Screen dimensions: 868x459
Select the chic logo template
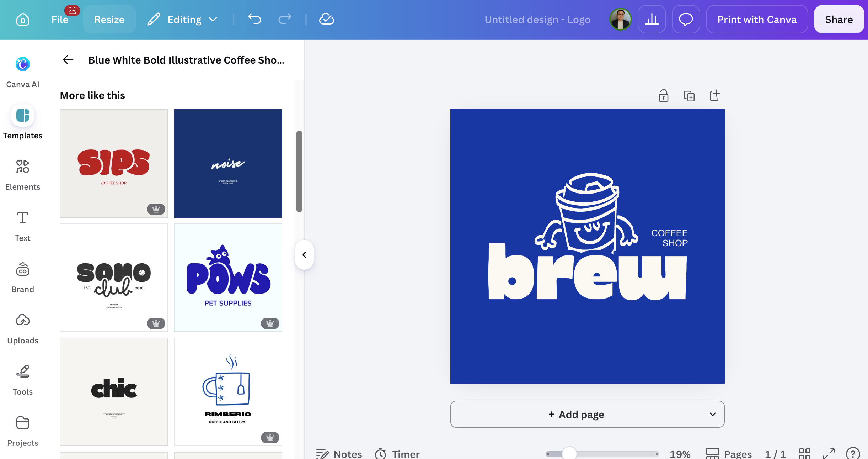coord(114,392)
